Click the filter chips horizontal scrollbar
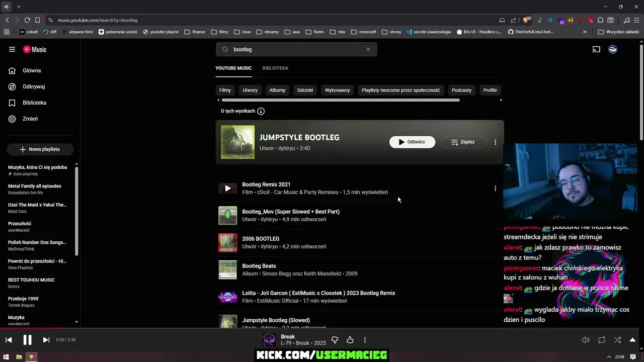The height and width of the screenshot is (362, 644). click(341, 100)
